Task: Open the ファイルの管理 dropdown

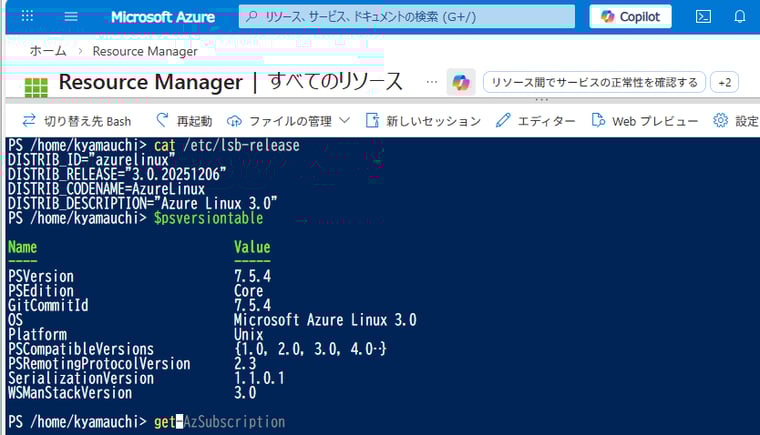Action: coord(288,121)
